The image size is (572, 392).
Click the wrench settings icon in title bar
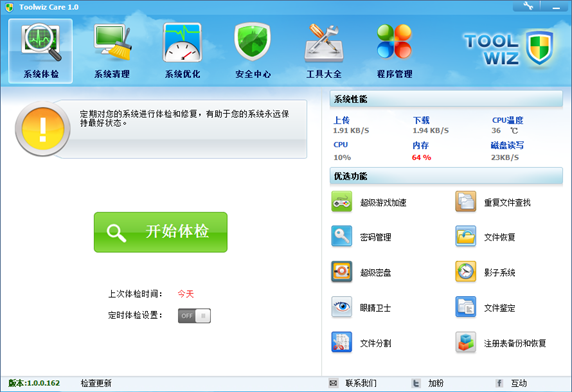(527, 6)
